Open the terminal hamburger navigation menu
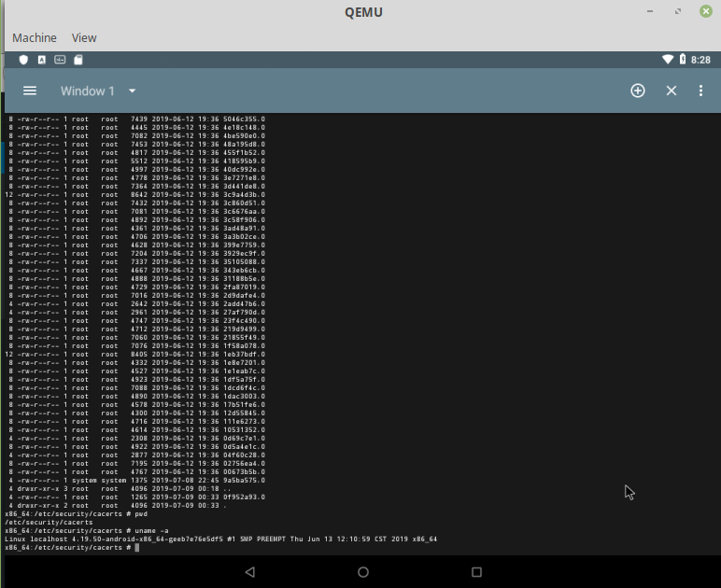Image resolution: width=721 pixels, height=588 pixels. pyautogui.click(x=30, y=91)
